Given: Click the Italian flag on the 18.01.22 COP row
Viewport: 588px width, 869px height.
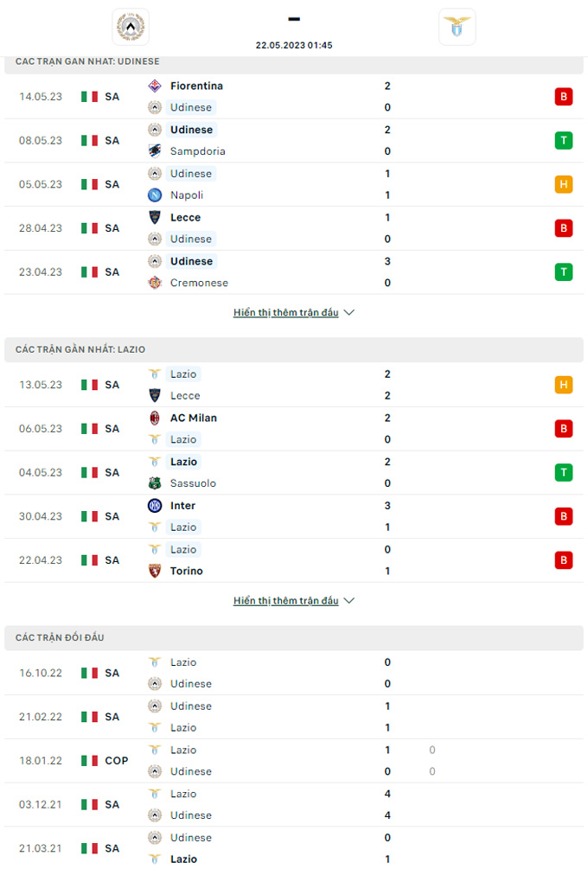Looking at the screenshot, I should [x=89, y=761].
